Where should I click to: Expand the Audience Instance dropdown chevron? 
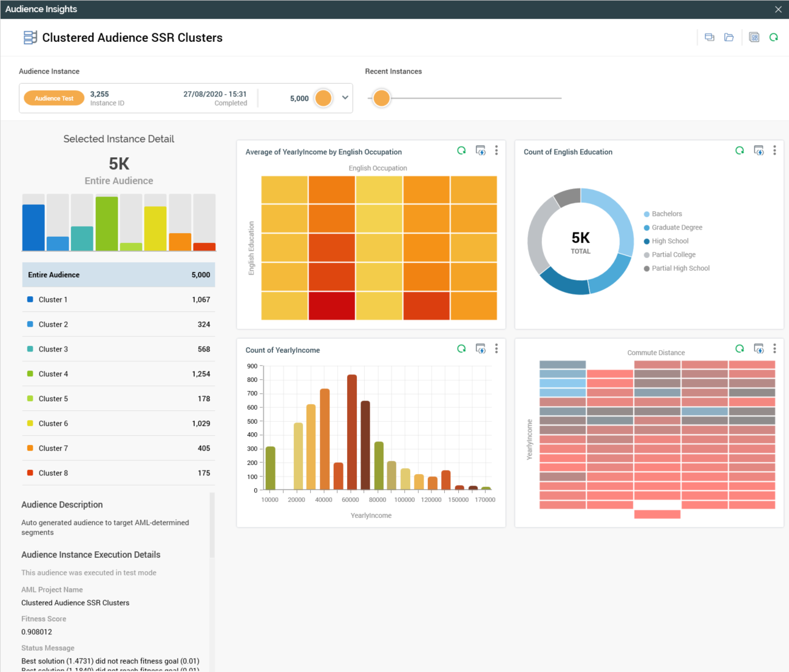point(345,98)
